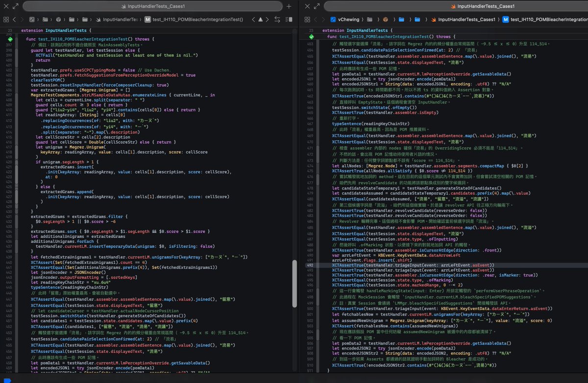Open first blue folder breadcrumb in right jump bar
The height and width of the screenshot is (383, 588).
[401, 20]
